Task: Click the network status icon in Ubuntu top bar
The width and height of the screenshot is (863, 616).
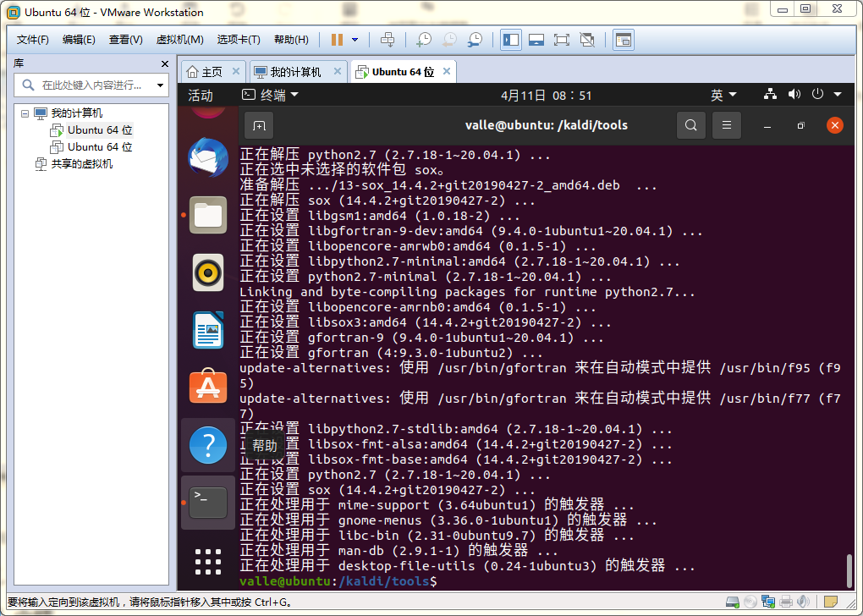Action: (x=770, y=94)
